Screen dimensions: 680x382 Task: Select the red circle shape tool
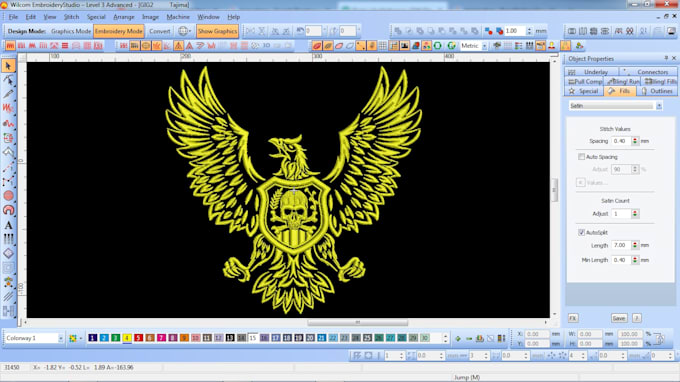tap(8, 196)
